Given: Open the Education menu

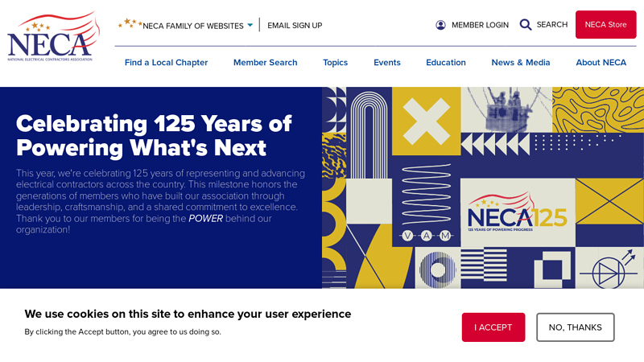Looking at the screenshot, I should pos(446,63).
